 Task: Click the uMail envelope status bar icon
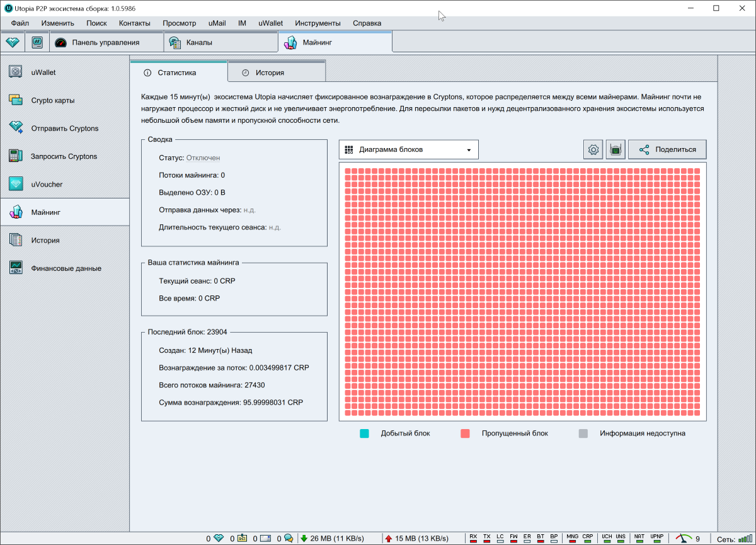point(265,538)
